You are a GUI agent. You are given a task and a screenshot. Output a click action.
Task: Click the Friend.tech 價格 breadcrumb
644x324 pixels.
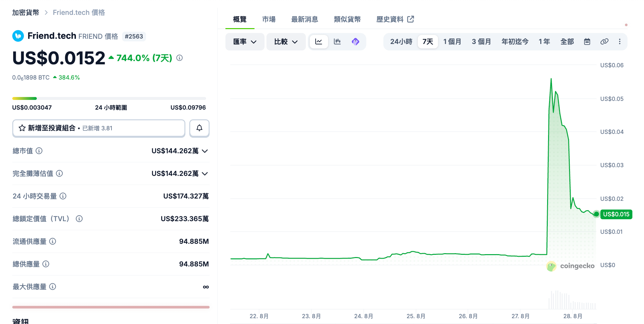(79, 13)
